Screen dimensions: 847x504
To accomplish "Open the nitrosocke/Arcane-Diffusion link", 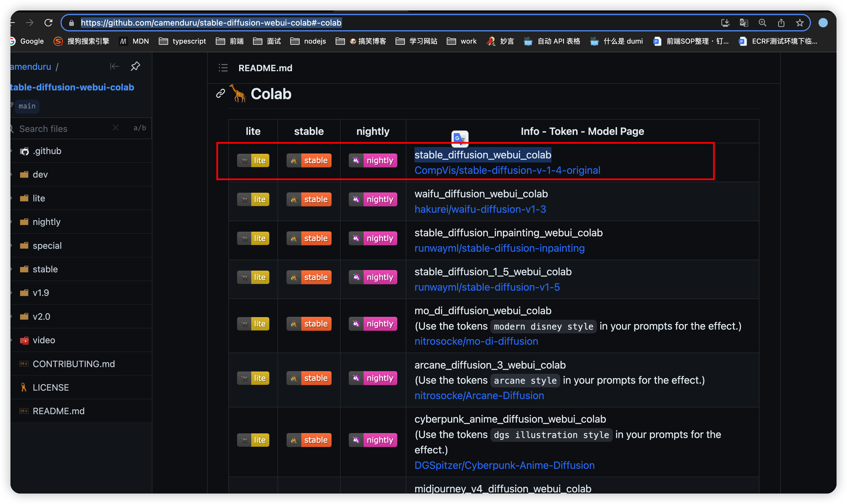I will [479, 396].
